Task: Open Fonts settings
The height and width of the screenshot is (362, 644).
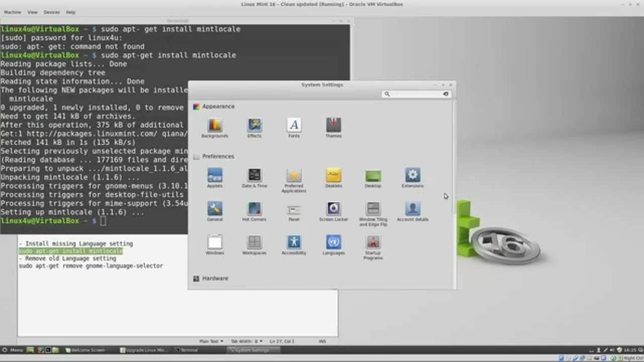Action: click(x=294, y=128)
